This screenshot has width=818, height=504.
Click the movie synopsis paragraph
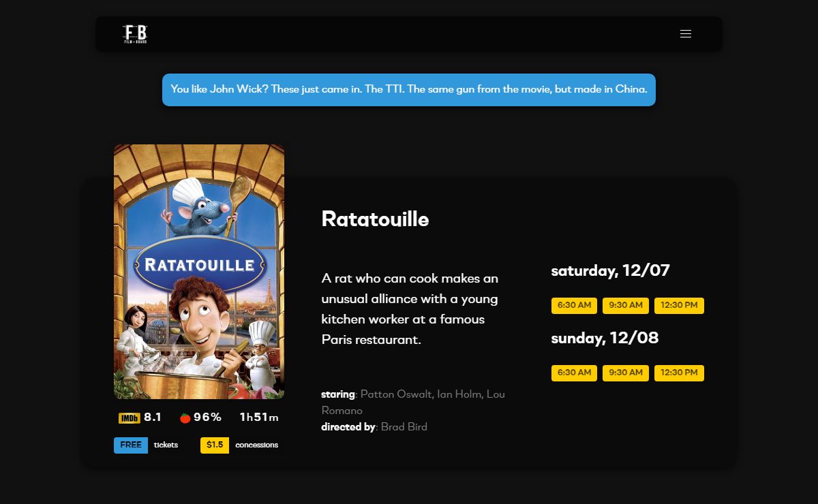pyautogui.click(x=410, y=309)
